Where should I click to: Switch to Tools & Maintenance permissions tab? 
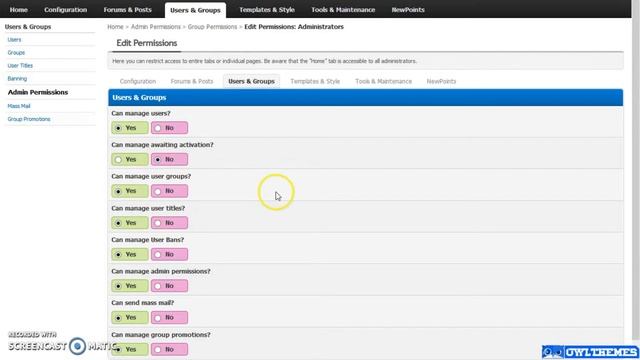tap(384, 81)
